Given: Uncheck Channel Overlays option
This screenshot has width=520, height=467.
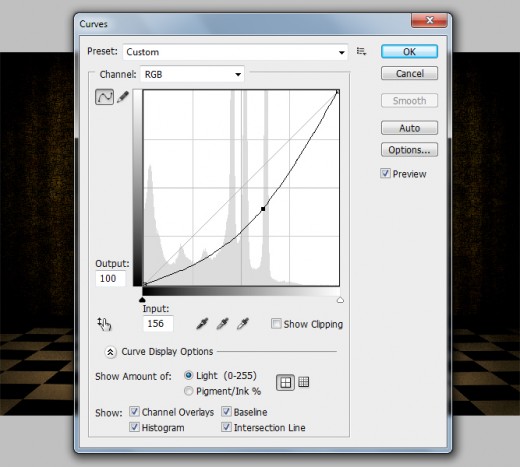Looking at the screenshot, I should pos(134,412).
